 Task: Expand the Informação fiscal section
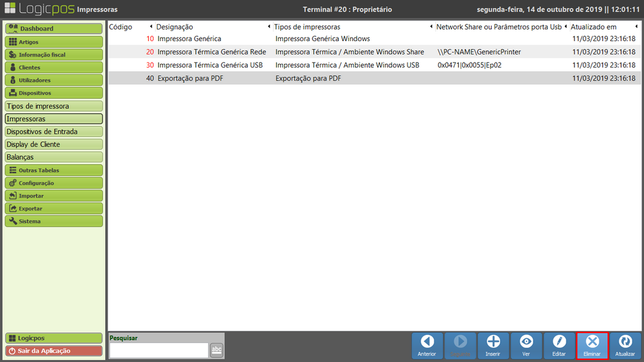click(x=54, y=55)
